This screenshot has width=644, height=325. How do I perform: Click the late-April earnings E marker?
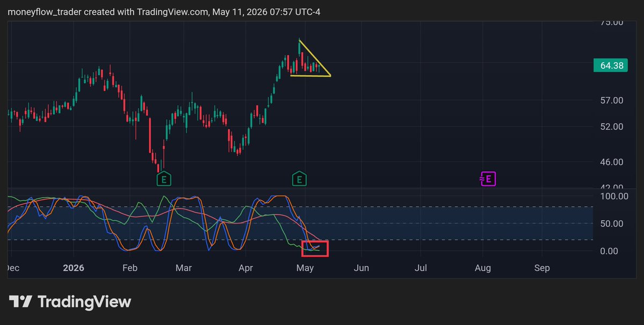point(299,179)
